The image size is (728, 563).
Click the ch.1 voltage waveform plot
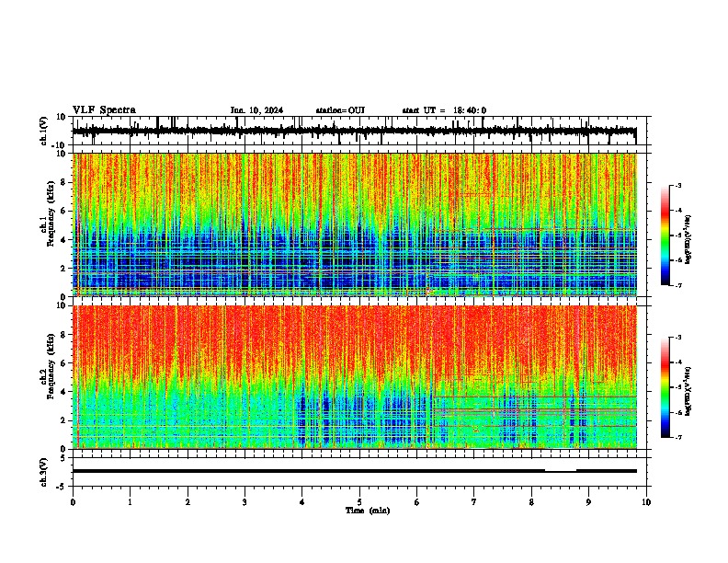coord(354,131)
